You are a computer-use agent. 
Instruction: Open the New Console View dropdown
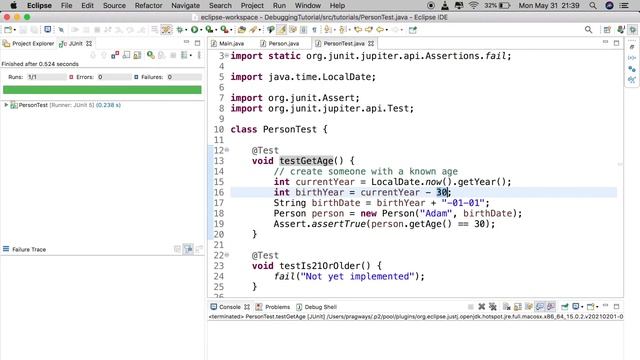click(597, 307)
